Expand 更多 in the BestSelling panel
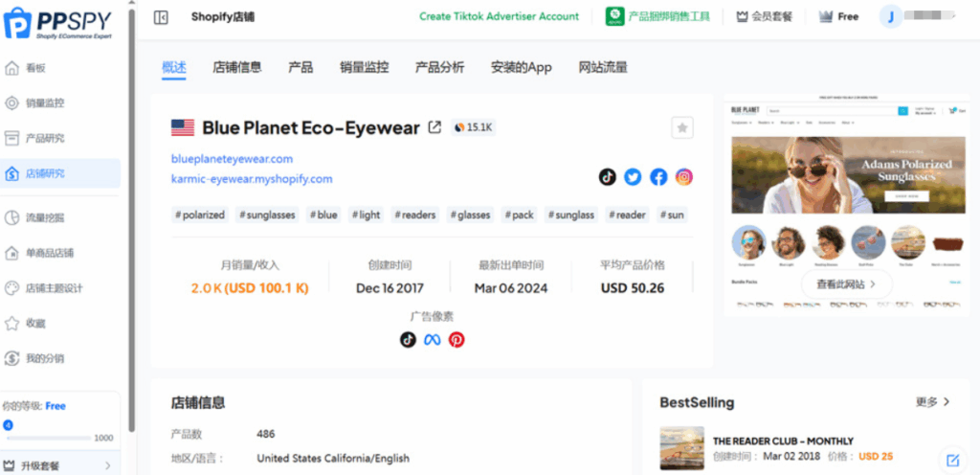 tap(933, 402)
